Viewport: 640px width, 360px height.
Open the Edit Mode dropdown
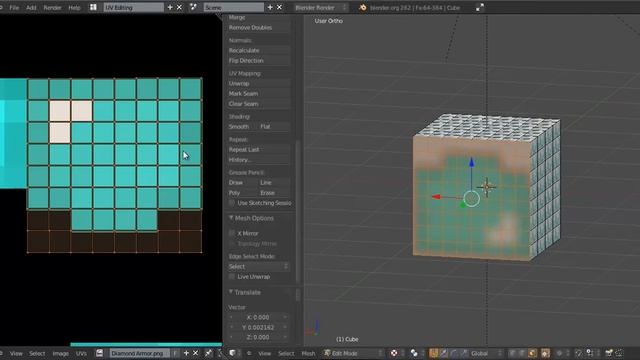pyautogui.click(x=353, y=353)
